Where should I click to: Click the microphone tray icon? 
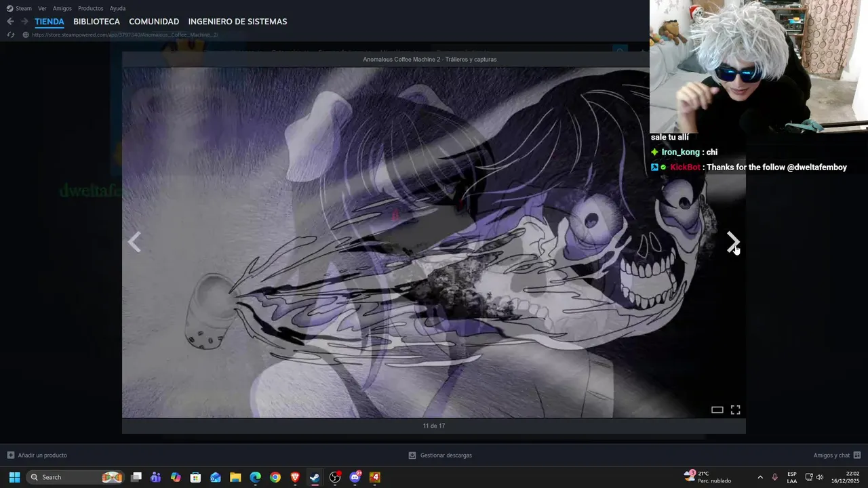774,477
